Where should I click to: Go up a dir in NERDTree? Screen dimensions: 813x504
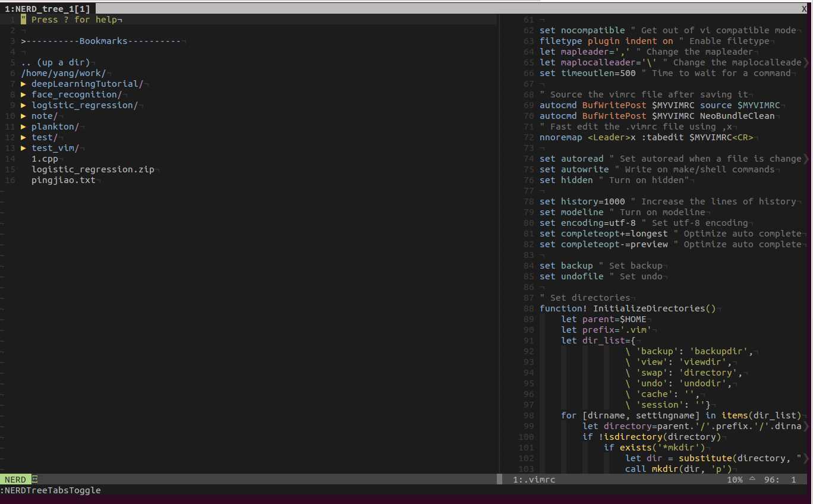point(55,62)
